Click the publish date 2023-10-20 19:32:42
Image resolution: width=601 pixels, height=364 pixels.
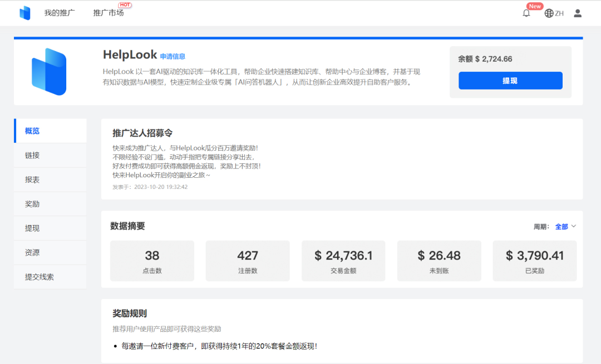point(161,187)
